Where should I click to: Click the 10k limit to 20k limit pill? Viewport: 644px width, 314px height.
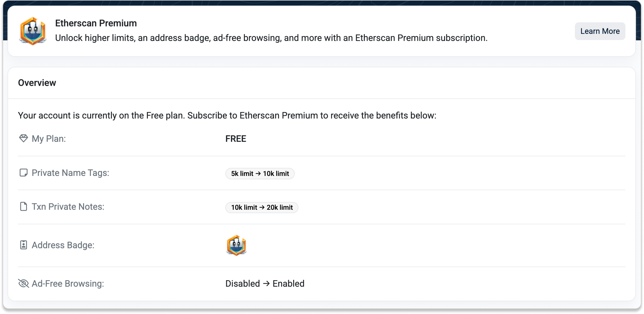(262, 207)
